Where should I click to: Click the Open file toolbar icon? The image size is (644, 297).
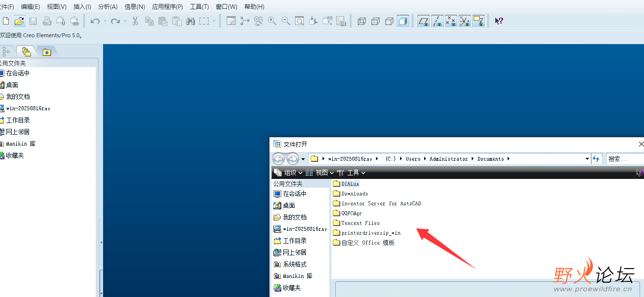(x=19, y=21)
